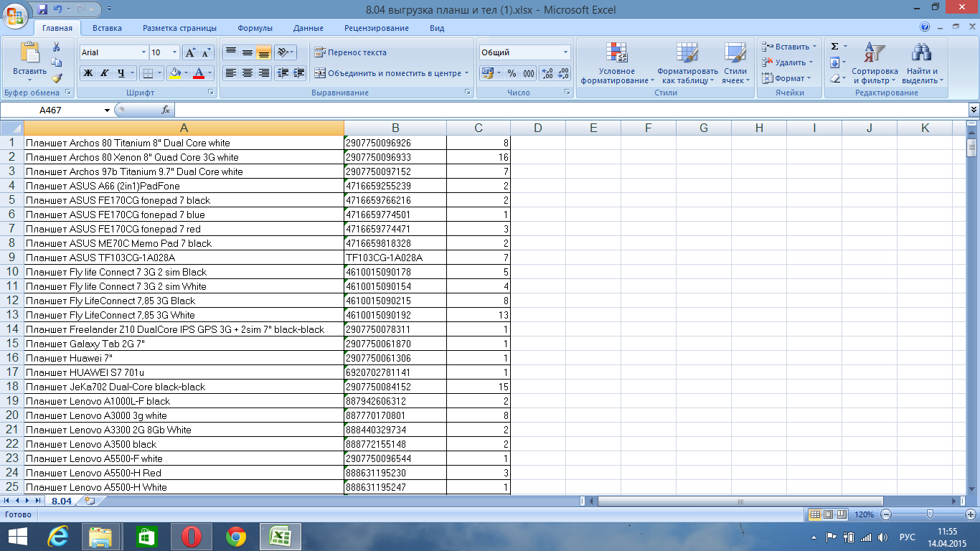Cut the selection with the scissors icon

pos(57,47)
